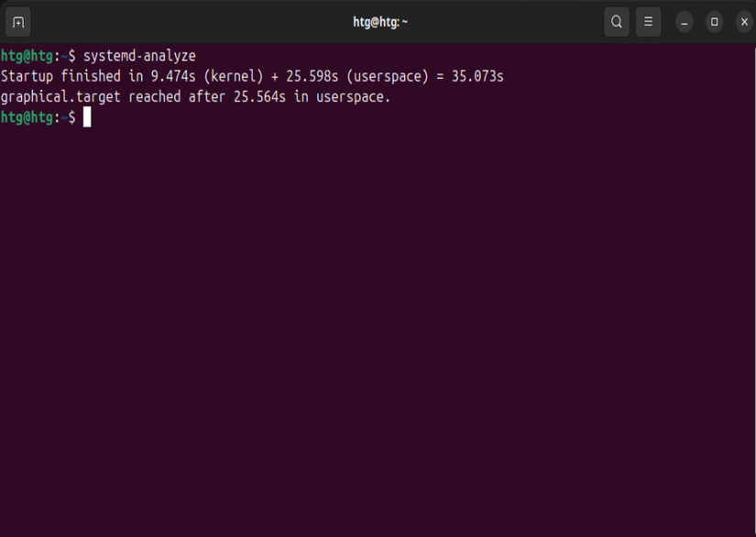The height and width of the screenshot is (537, 756).
Task: Click the blinking block cursor
Action: pos(88,117)
